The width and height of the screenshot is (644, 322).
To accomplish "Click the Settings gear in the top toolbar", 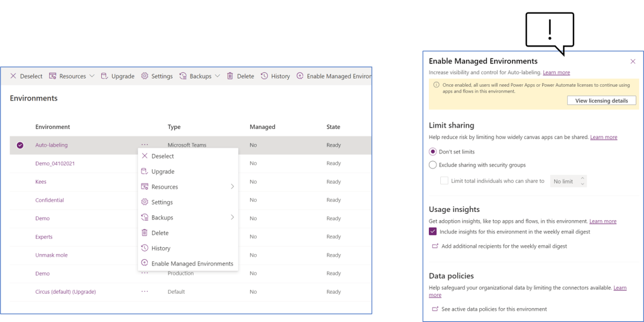I will tap(145, 76).
